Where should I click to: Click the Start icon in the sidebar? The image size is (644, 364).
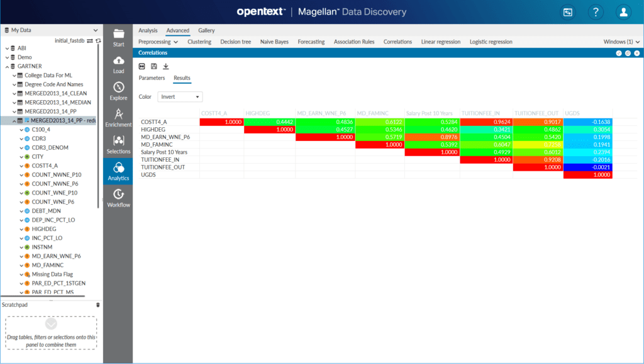[x=118, y=39]
